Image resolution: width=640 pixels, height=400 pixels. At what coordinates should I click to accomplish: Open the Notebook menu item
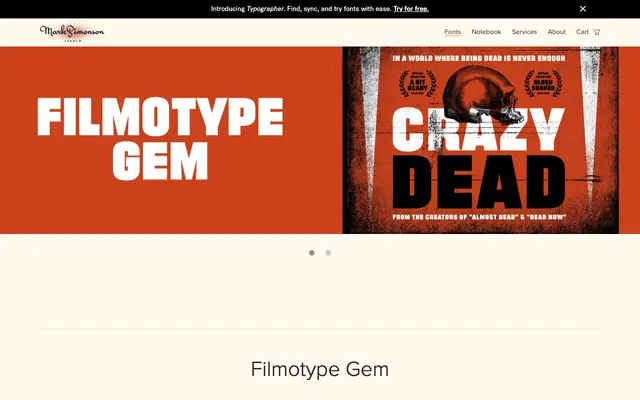coord(486,32)
